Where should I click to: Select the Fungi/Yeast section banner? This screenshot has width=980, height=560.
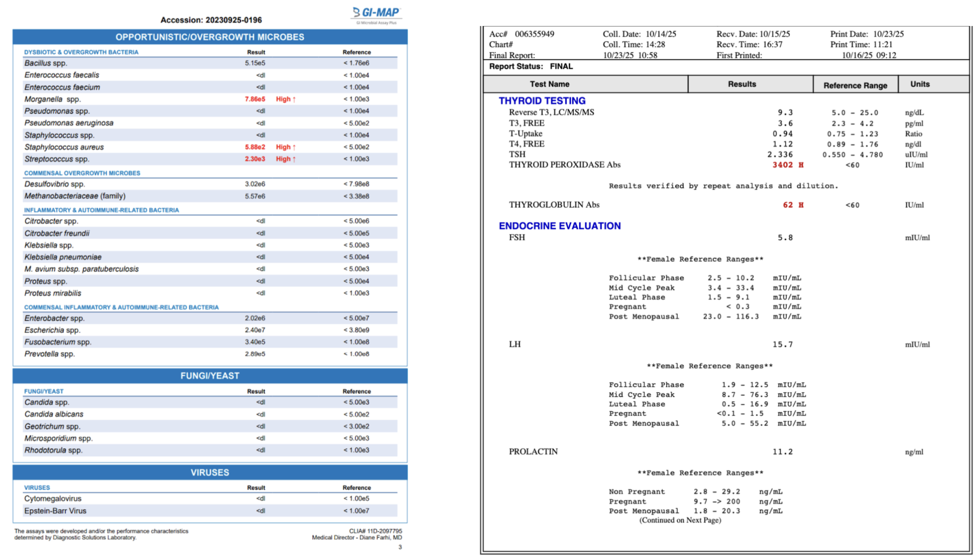[210, 376]
